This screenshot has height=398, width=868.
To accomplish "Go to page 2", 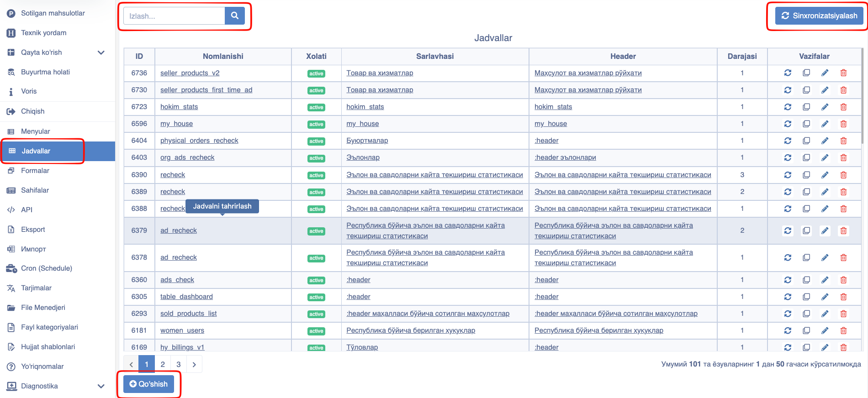I will click(163, 364).
